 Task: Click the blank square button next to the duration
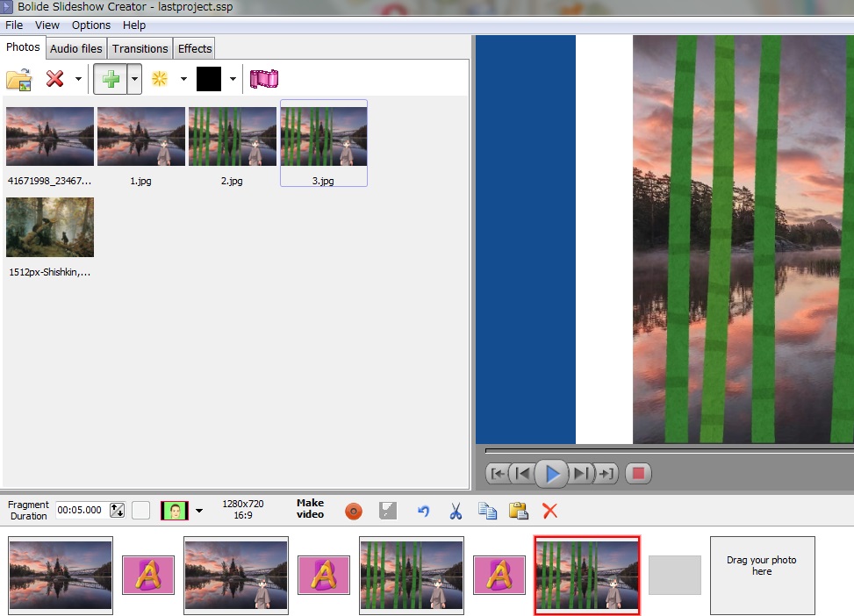coord(140,511)
